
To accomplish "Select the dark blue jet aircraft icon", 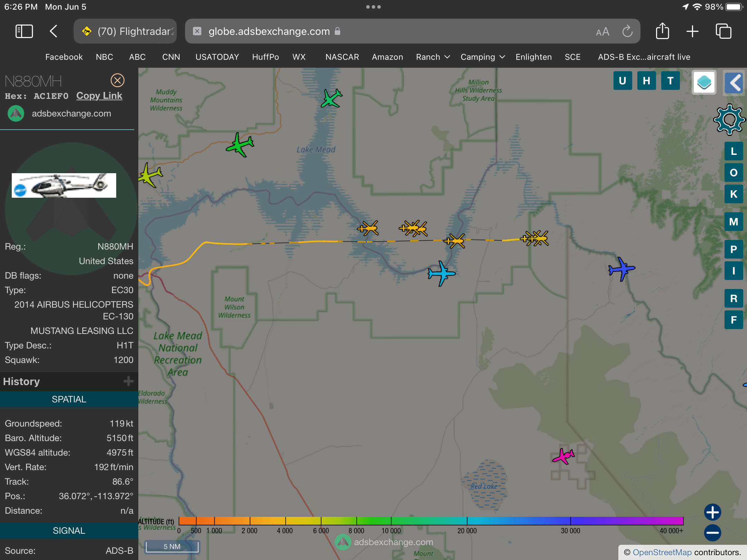I will (x=621, y=269).
